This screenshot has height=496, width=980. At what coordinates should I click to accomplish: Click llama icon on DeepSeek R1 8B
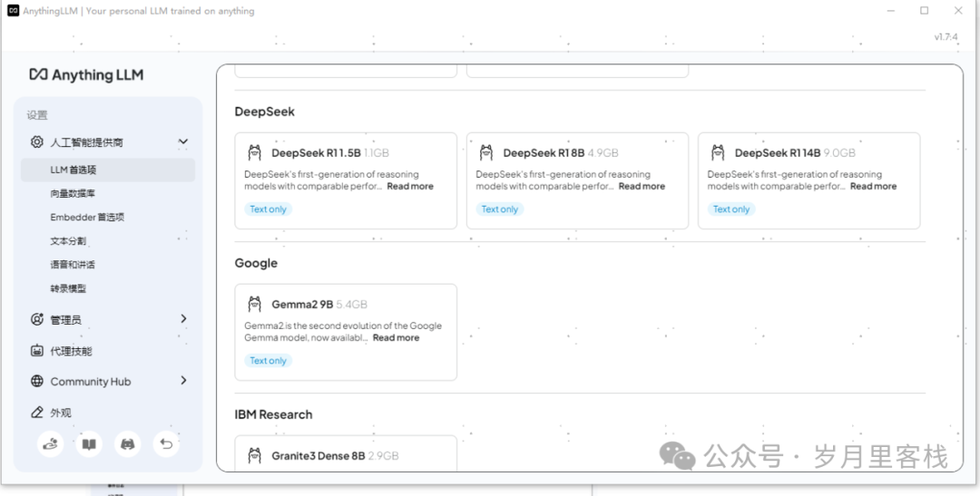click(x=486, y=152)
